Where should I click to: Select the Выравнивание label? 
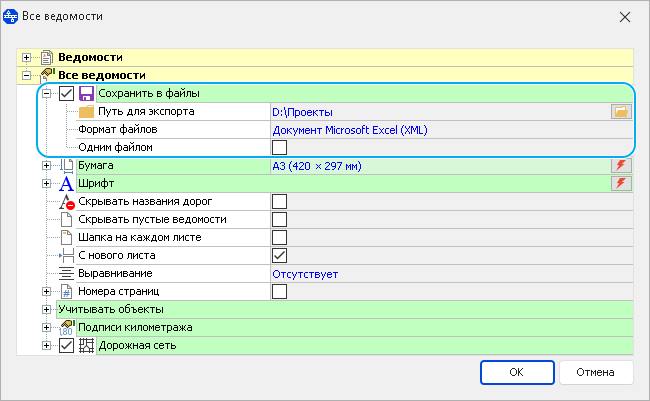(115, 273)
